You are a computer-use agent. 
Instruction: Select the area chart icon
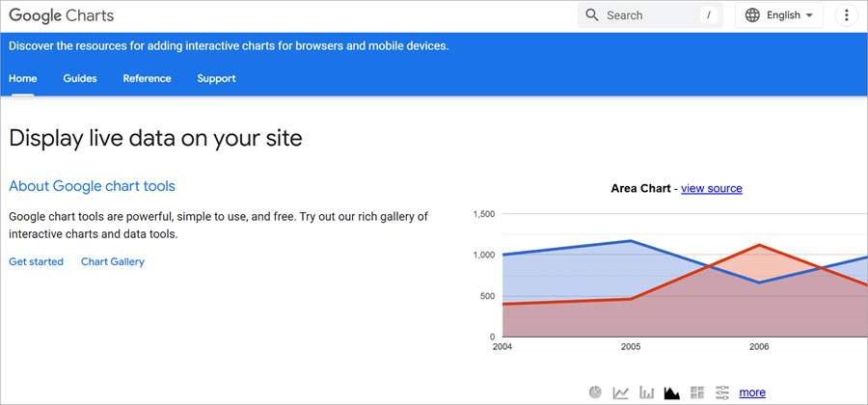671,392
